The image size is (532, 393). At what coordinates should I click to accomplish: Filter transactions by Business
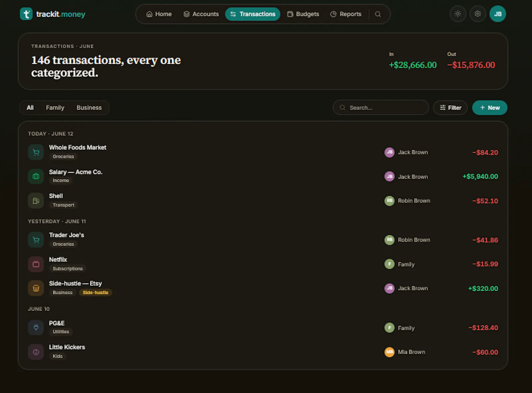(x=89, y=108)
